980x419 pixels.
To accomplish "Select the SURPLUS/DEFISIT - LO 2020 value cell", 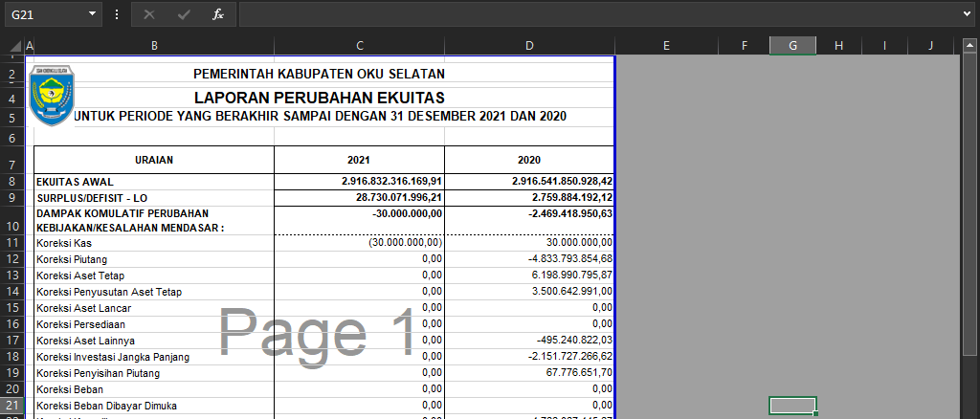I will (529, 197).
